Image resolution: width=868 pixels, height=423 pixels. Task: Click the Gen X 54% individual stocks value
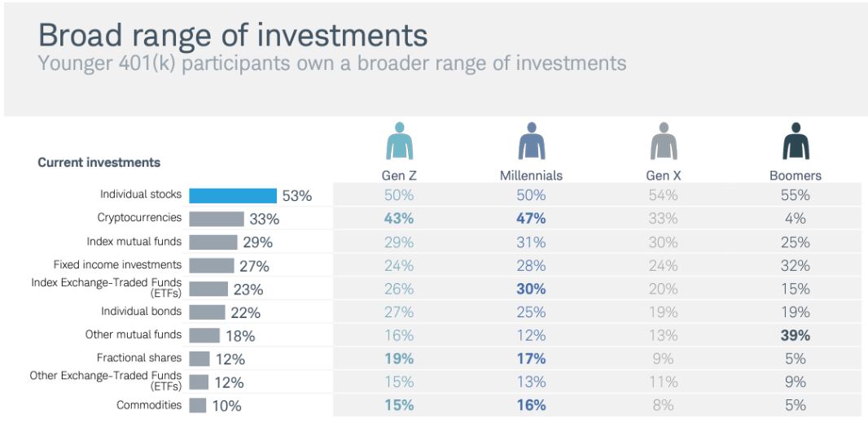(664, 195)
